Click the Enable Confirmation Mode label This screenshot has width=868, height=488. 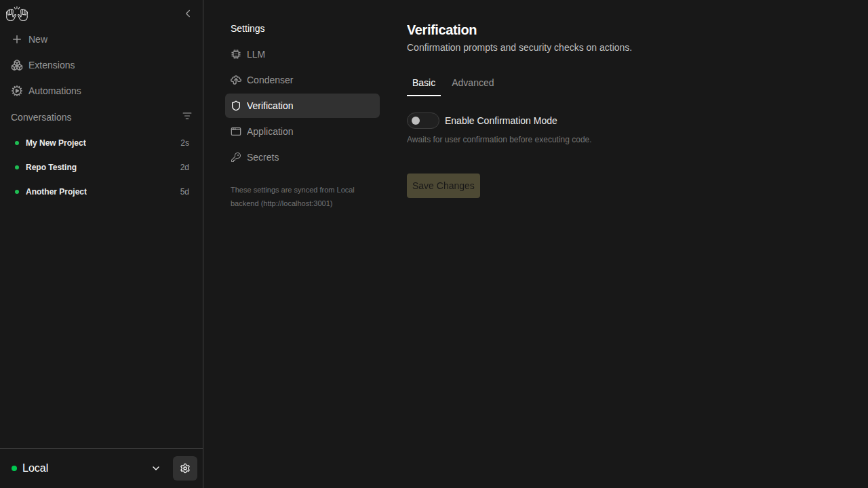(501, 121)
